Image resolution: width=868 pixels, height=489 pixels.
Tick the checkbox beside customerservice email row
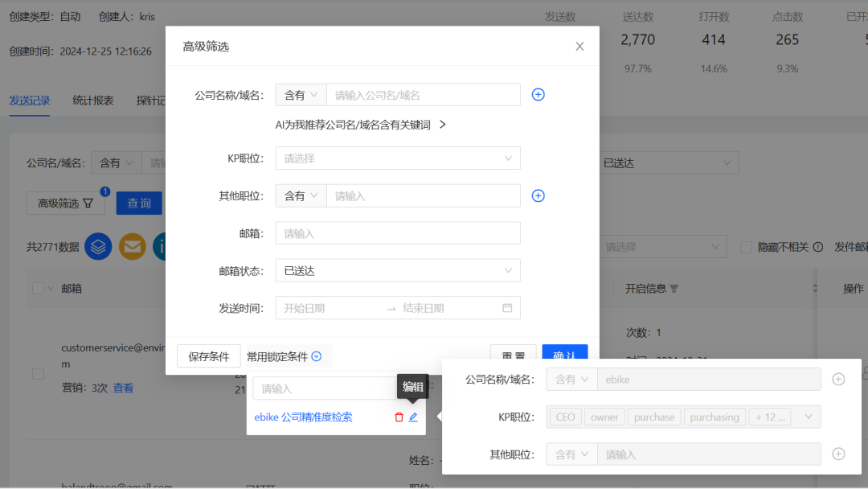[38, 373]
